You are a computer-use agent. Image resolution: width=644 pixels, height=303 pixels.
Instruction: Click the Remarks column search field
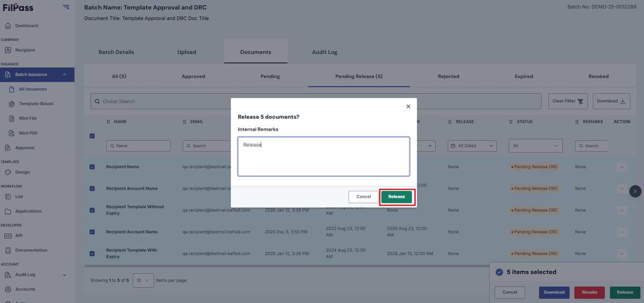pyautogui.click(x=591, y=146)
